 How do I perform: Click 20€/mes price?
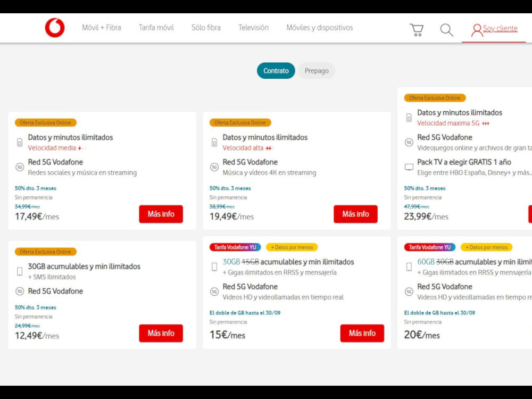pyautogui.click(x=422, y=335)
